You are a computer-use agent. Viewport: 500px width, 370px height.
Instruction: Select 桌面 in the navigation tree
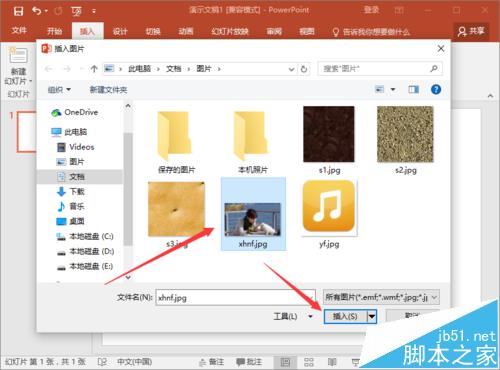point(70,221)
